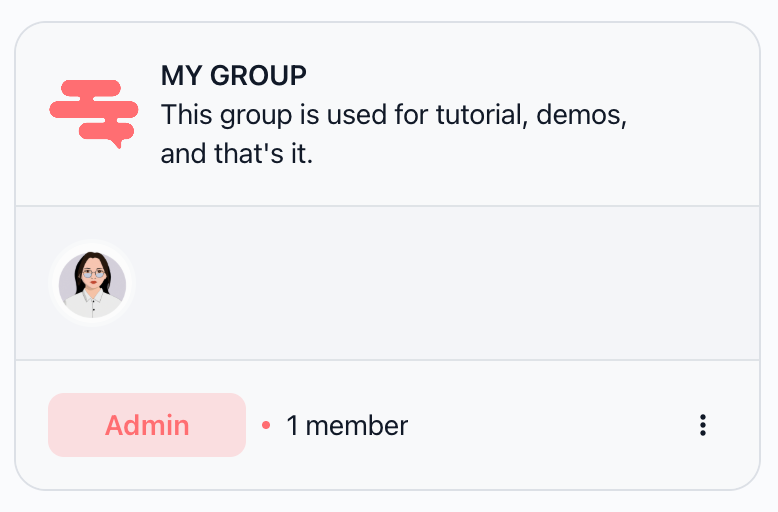The image size is (778, 512).
Task: Click the 1 member count label
Action: (x=347, y=426)
